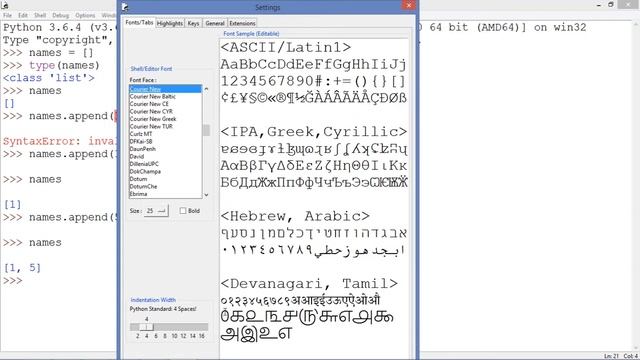Minimize the IDLE shell window
The image size is (640, 360).
[599, 5]
